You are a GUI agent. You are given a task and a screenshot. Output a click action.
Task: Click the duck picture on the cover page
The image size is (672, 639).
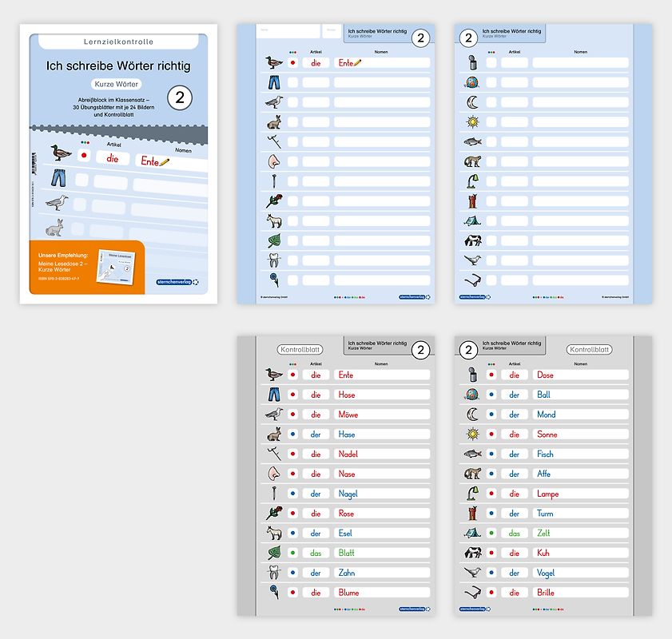tap(60, 153)
